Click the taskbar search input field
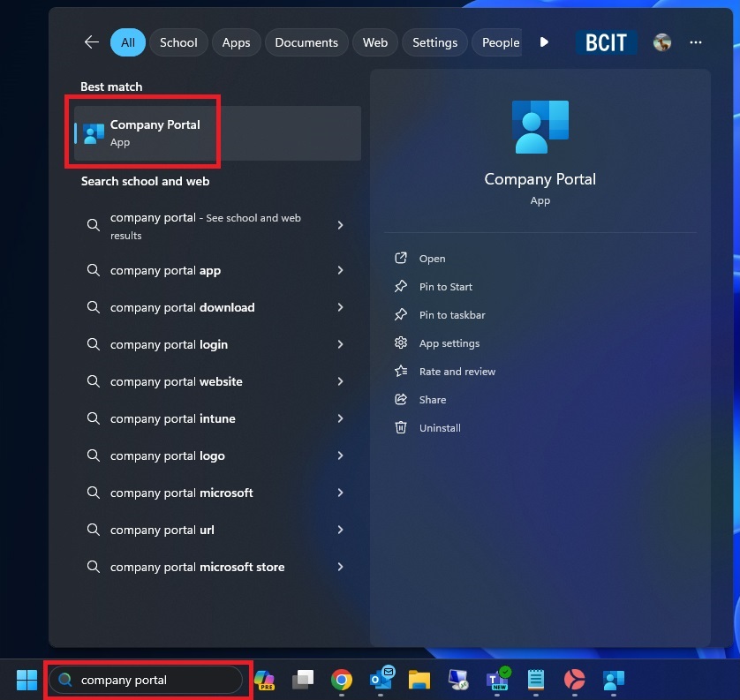 pyautogui.click(x=147, y=680)
